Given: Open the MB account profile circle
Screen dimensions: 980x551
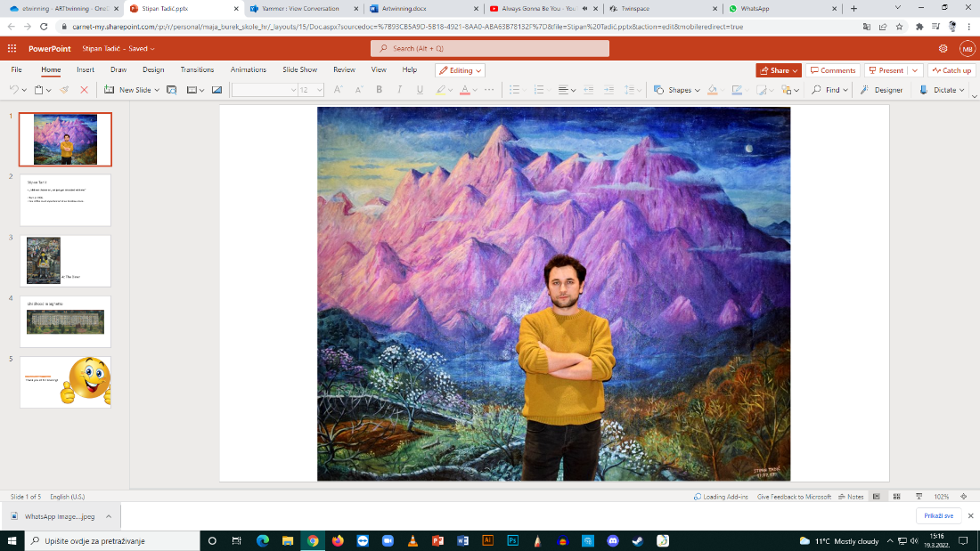Looking at the screenshot, I should [x=967, y=48].
